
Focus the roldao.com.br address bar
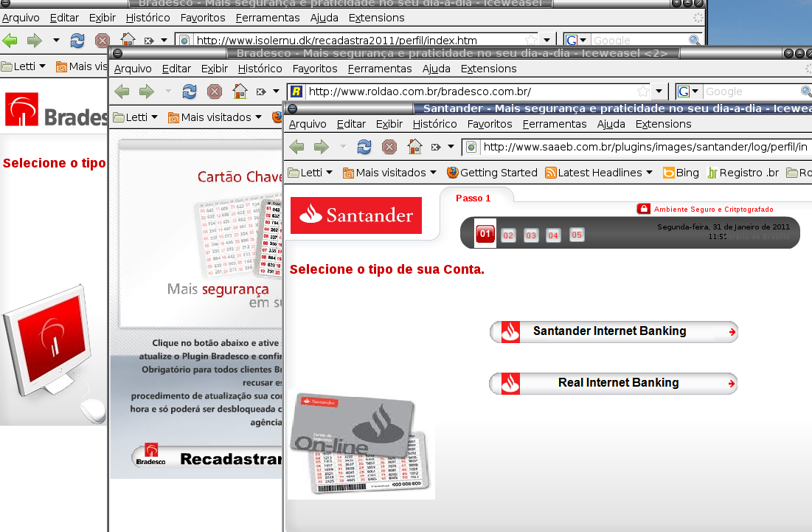tap(471, 91)
